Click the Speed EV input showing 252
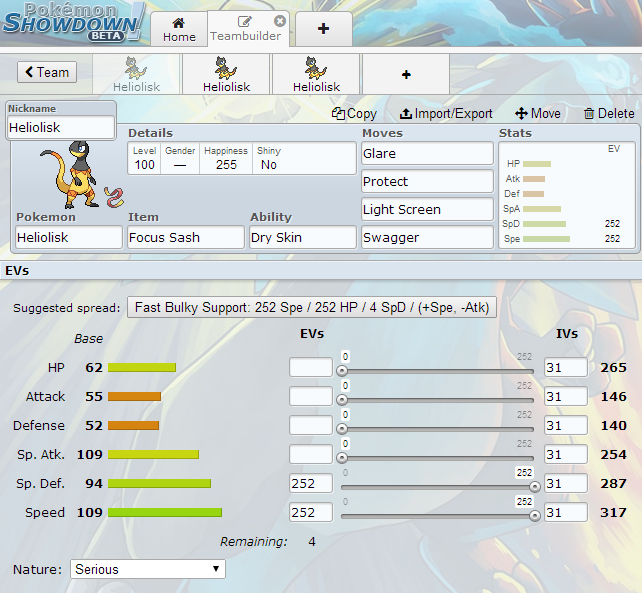The height and width of the screenshot is (593, 642). 311,513
